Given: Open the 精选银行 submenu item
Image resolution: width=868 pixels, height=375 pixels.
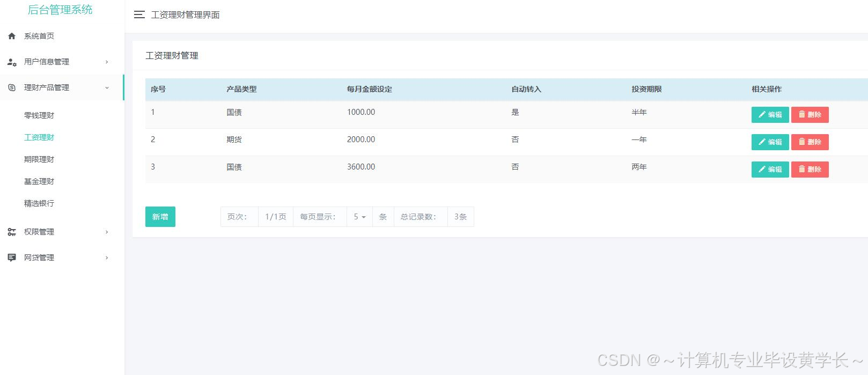Looking at the screenshot, I should [39, 203].
